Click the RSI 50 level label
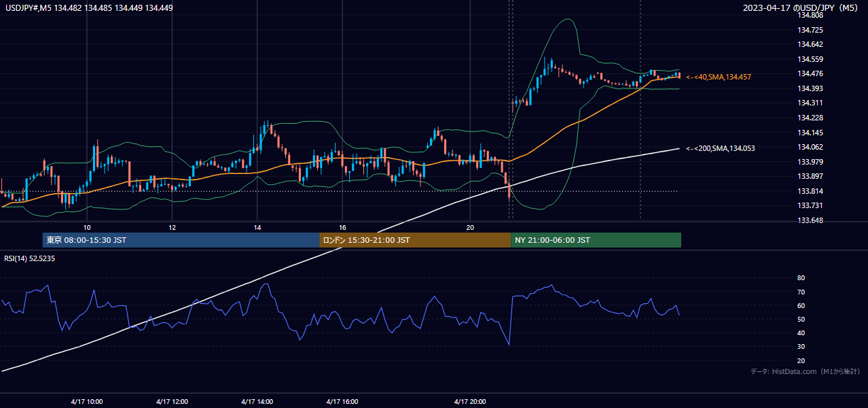This screenshot has width=868, height=408. pyautogui.click(x=801, y=319)
